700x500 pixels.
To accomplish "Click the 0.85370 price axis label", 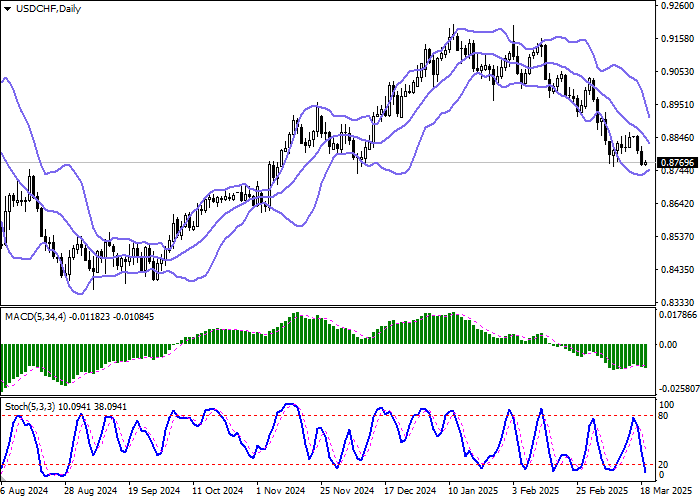I will pyautogui.click(x=675, y=236).
